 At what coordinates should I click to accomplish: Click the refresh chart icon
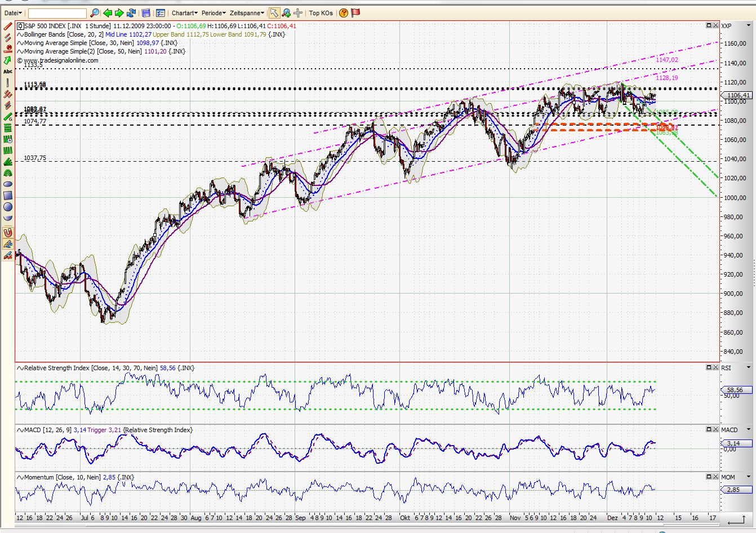tap(132, 12)
